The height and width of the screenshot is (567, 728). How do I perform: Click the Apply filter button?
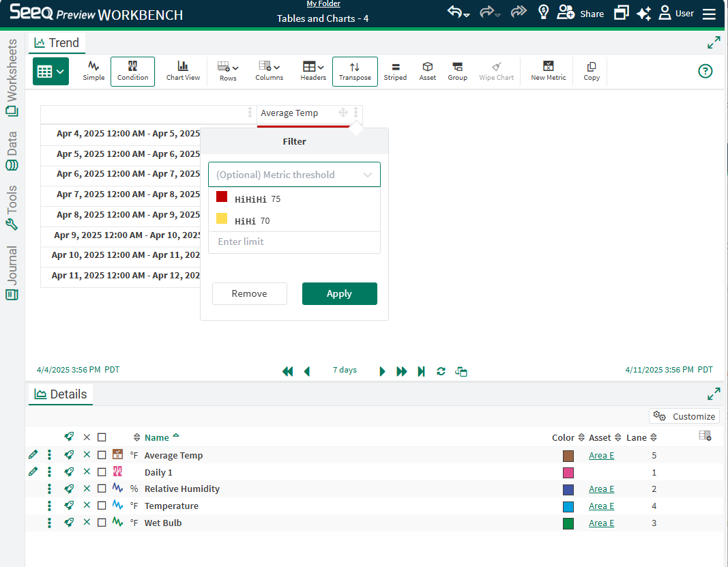pyautogui.click(x=339, y=293)
